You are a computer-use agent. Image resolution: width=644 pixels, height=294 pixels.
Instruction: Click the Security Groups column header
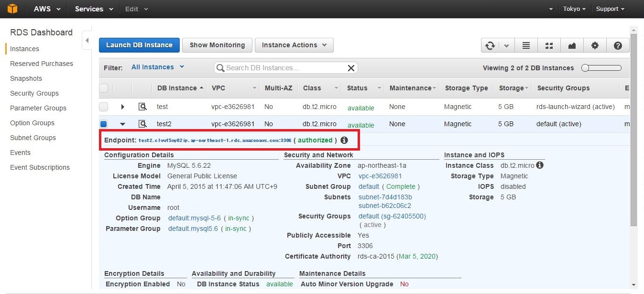[563, 88]
